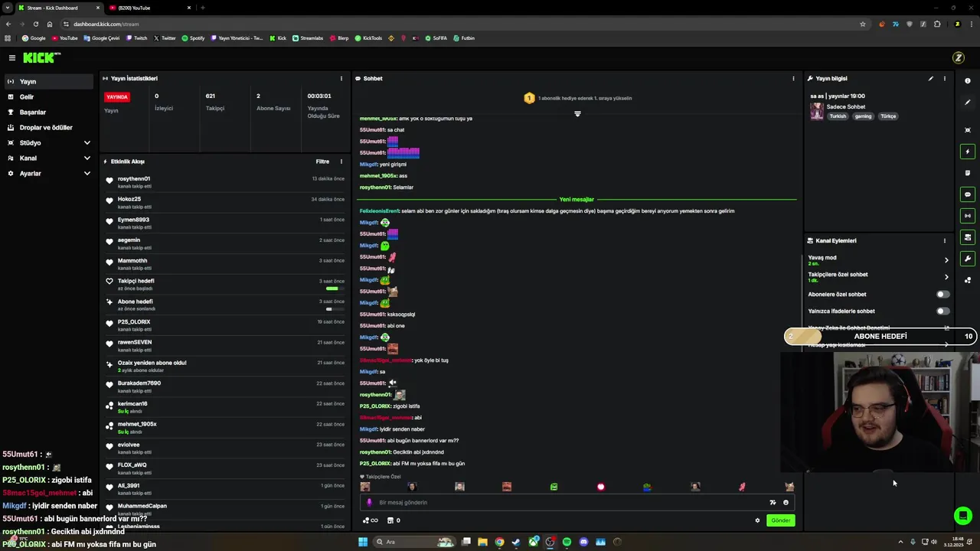Open Spotify from the Windows taskbar

coord(567,542)
